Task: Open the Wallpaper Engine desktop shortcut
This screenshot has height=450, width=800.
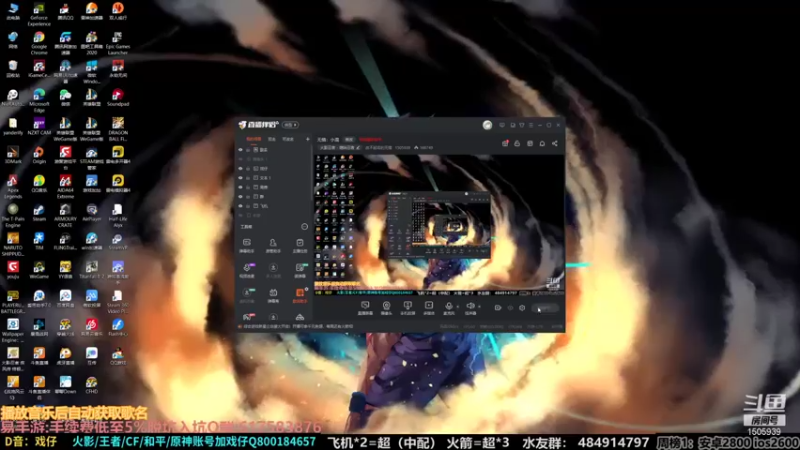Action: pyautogui.click(x=13, y=331)
